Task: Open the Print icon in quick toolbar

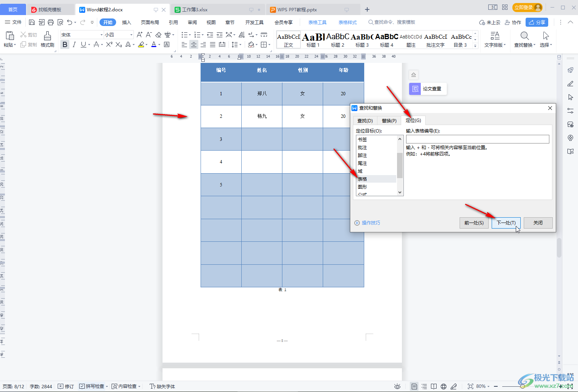Action: tap(51, 22)
